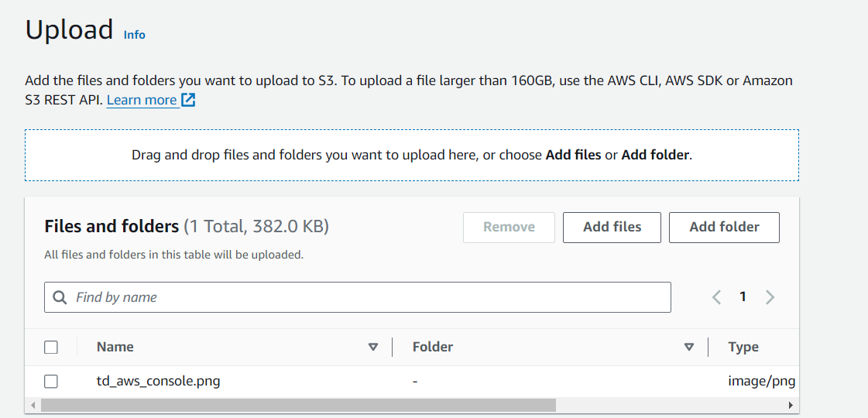Open the Learn more link
868x418 pixels.
(x=142, y=100)
